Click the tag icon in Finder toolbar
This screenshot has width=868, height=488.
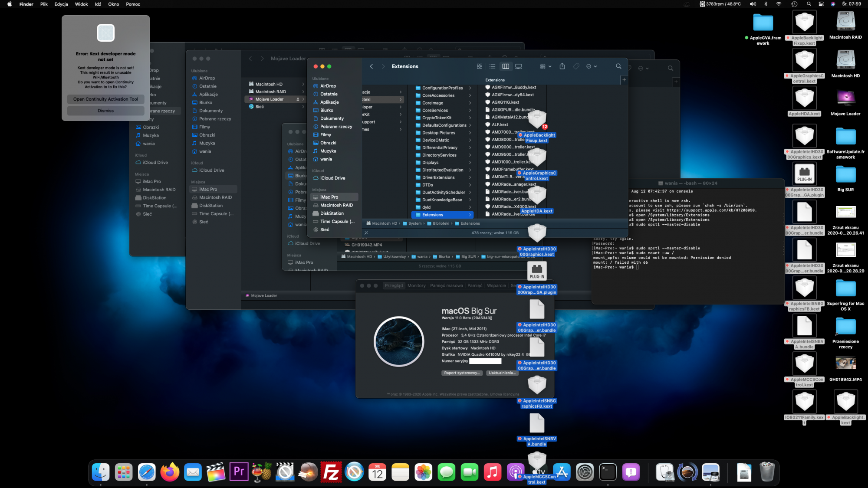coord(576,66)
